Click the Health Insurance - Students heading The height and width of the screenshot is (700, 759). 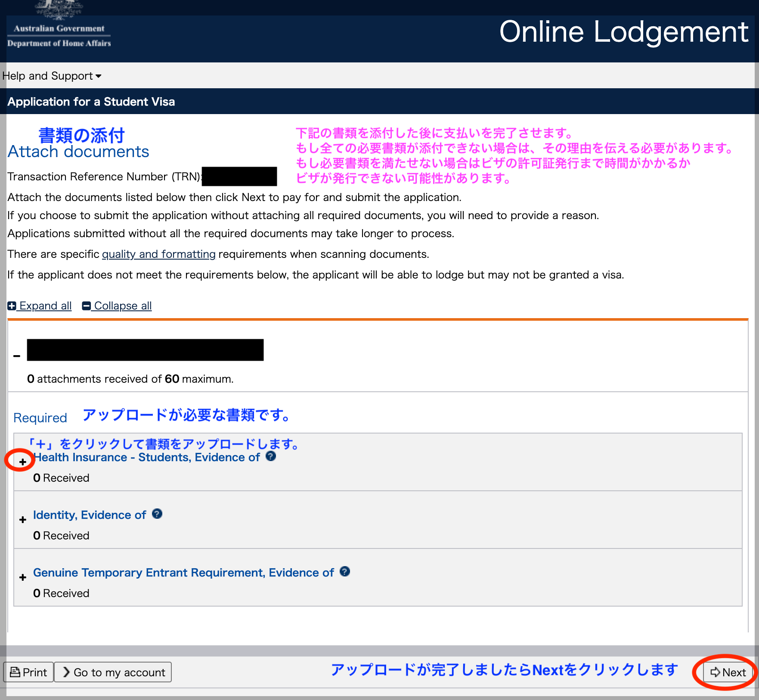coord(147,458)
